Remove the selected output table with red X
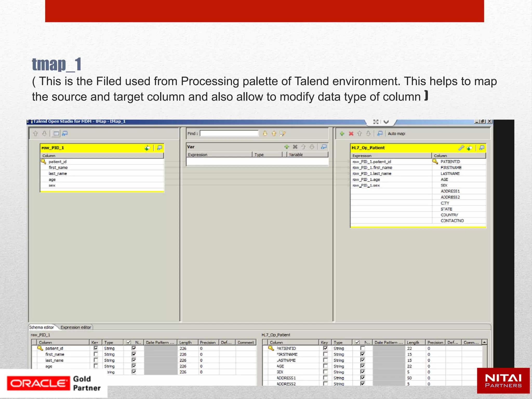 tap(351, 134)
